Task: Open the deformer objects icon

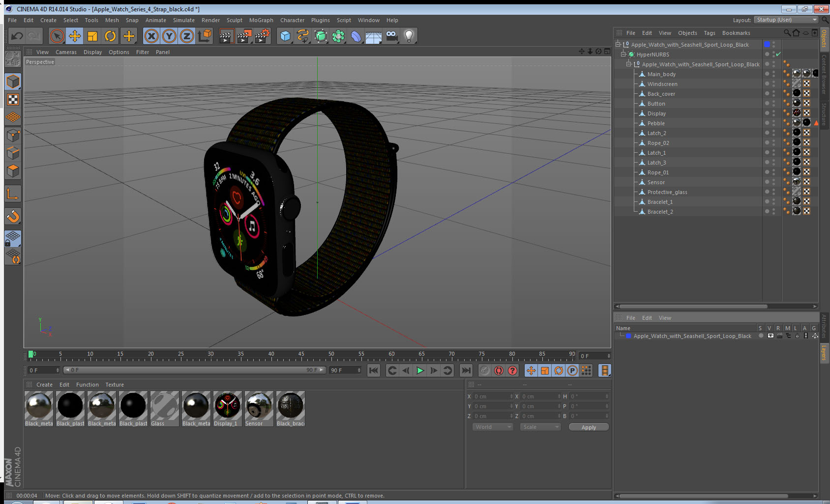Action: point(356,36)
